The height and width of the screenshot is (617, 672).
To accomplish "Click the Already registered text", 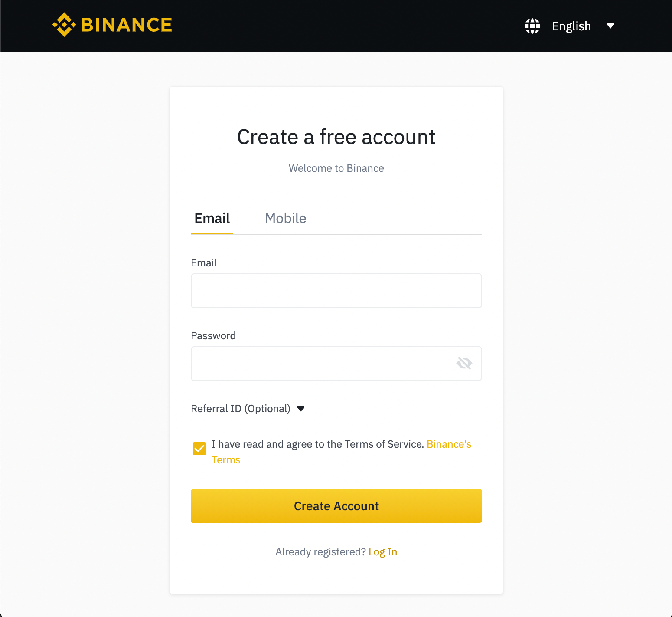I will coord(321,552).
